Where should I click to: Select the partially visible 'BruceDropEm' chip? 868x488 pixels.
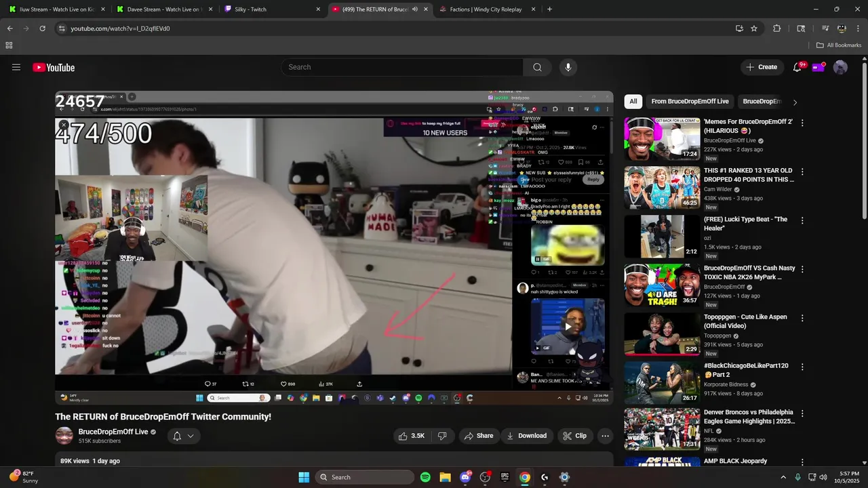click(x=762, y=102)
